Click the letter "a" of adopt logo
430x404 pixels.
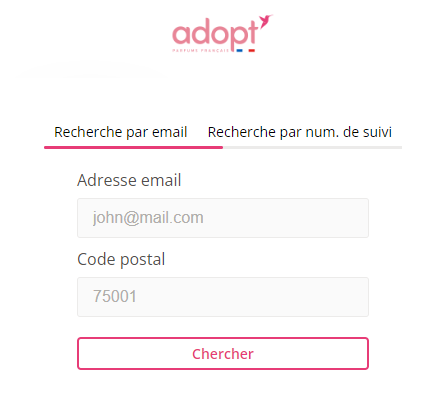(181, 36)
